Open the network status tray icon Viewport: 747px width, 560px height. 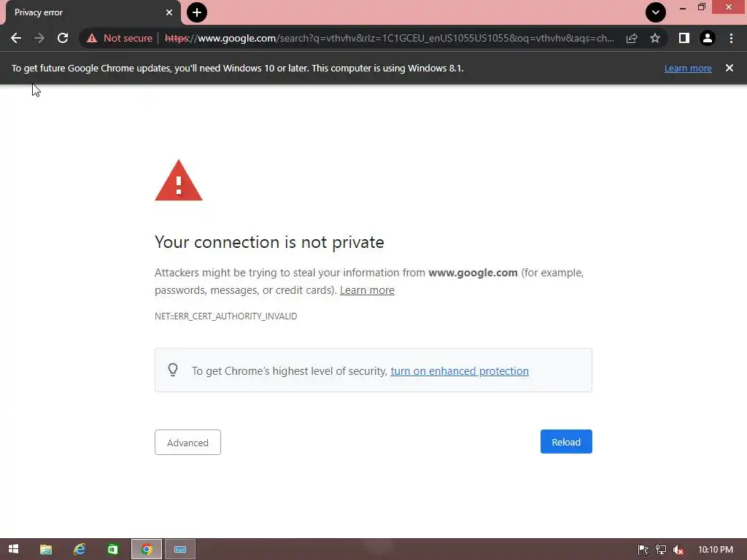coord(661,550)
